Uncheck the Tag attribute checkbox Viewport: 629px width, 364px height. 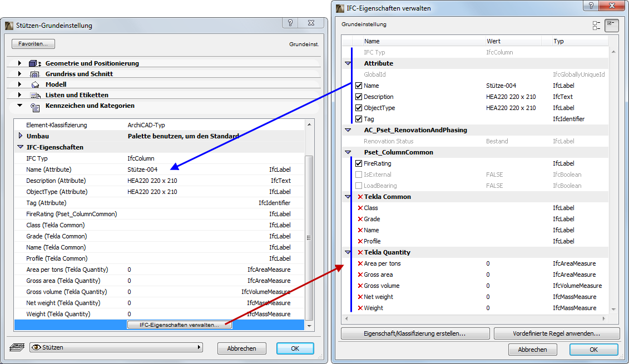[x=359, y=119]
